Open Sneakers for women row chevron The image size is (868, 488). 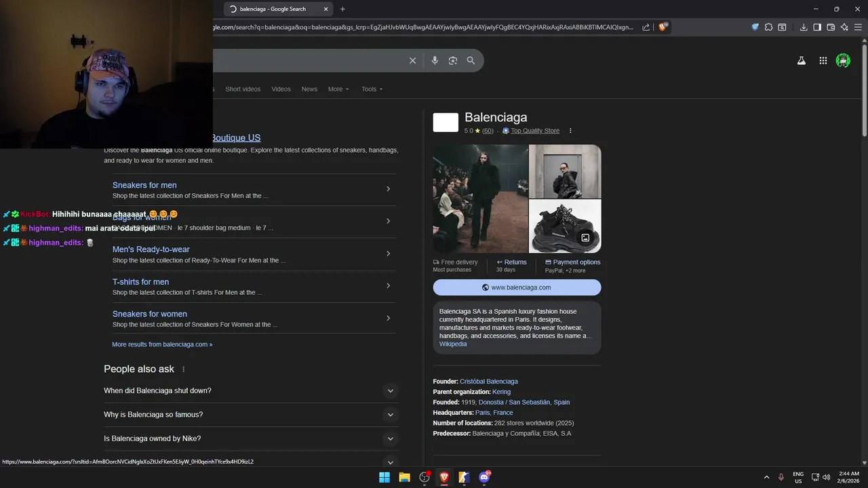[388, 318]
